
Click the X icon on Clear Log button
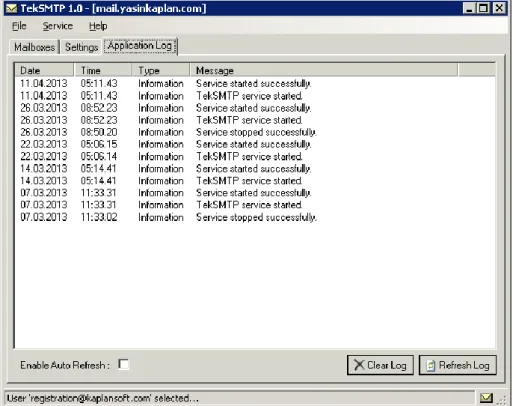click(359, 365)
